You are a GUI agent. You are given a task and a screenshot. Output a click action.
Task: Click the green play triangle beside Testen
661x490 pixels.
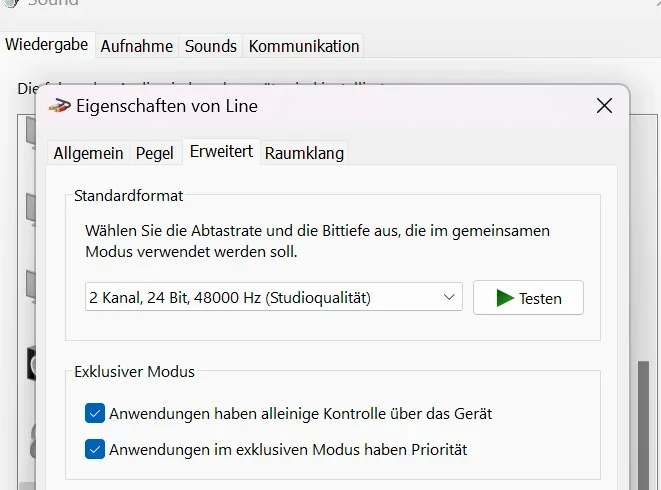click(505, 298)
